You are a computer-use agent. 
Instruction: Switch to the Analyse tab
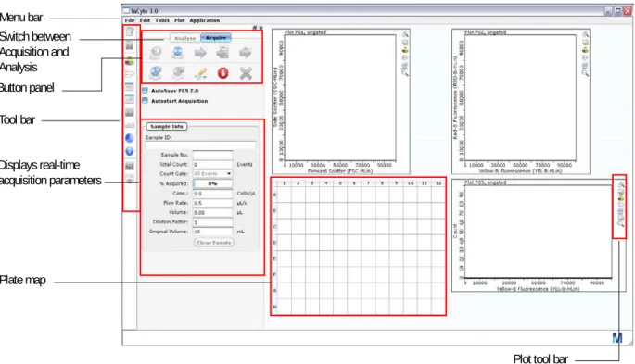click(185, 38)
